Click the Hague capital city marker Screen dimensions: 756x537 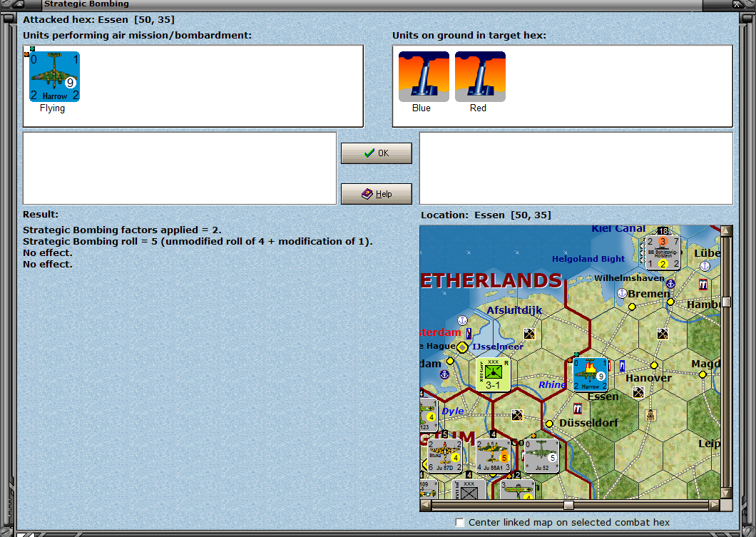(x=462, y=347)
